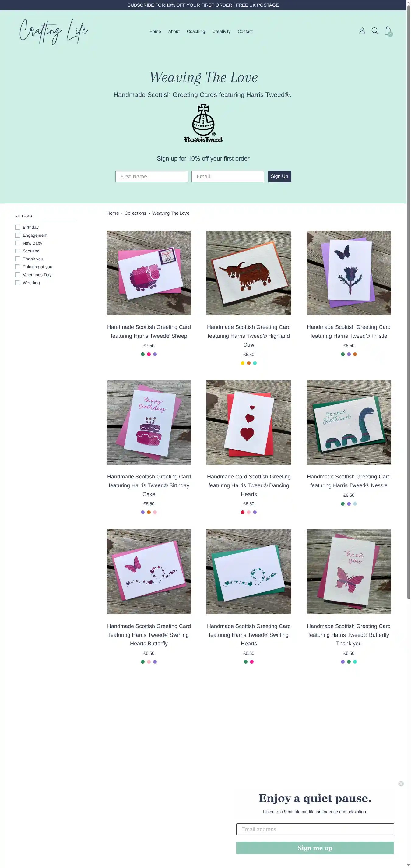Toggle the Thank you filter
Screen dimensions: 411x868
[18, 259]
